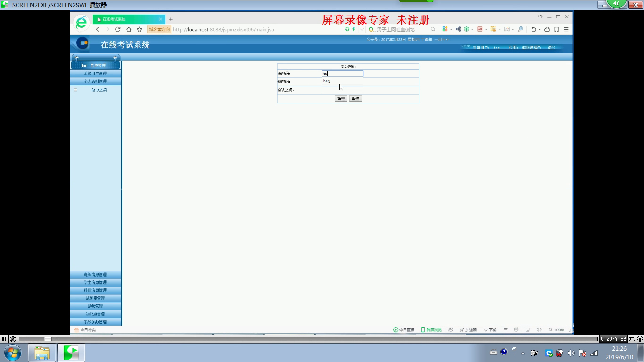
Task: Show hidden tray icons arrow
Action: tap(523, 353)
